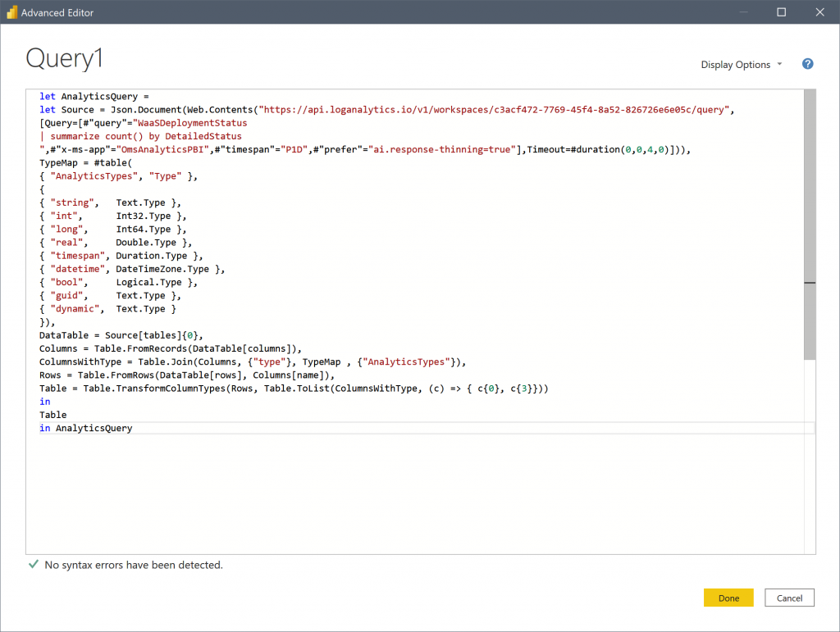Click the OmsAnalyticsPBI string value
Viewport: 840px width, 632px height.
click(163, 149)
